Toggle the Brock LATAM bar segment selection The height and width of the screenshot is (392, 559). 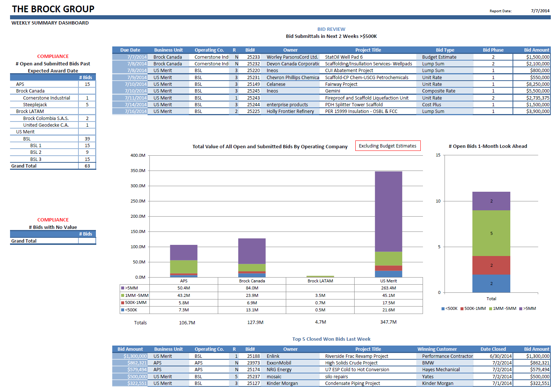pyautogui.click(x=320, y=276)
